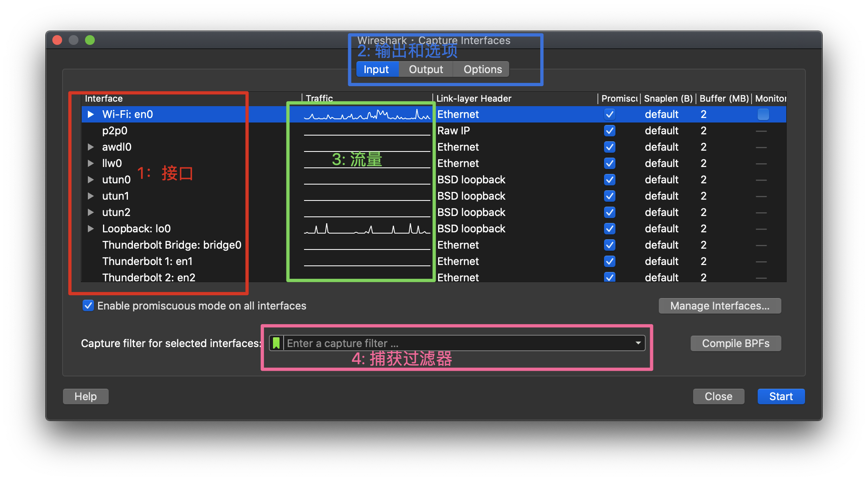This screenshot has width=868, height=481.
Task: Click the yellow minimize window button
Action: pyautogui.click(x=74, y=40)
